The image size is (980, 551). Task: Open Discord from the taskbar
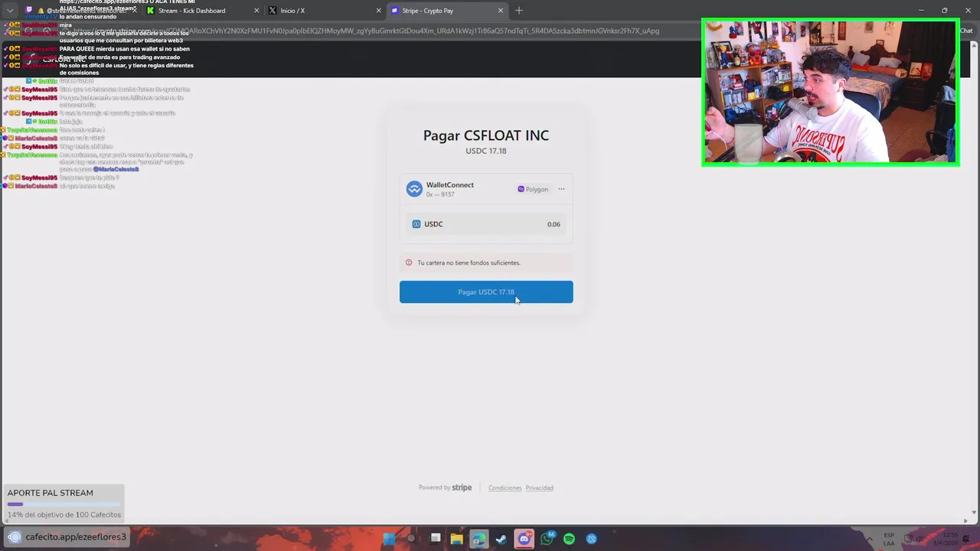pyautogui.click(x=524, y=539)
